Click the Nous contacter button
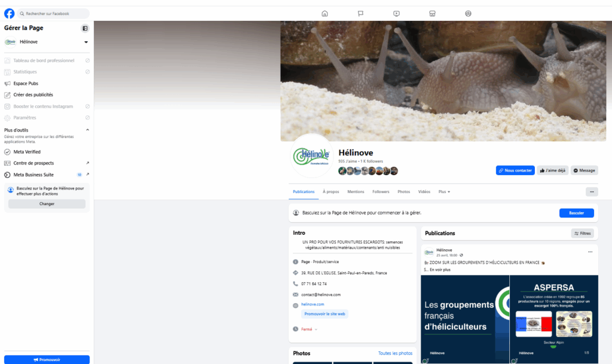 pos(515,170)
